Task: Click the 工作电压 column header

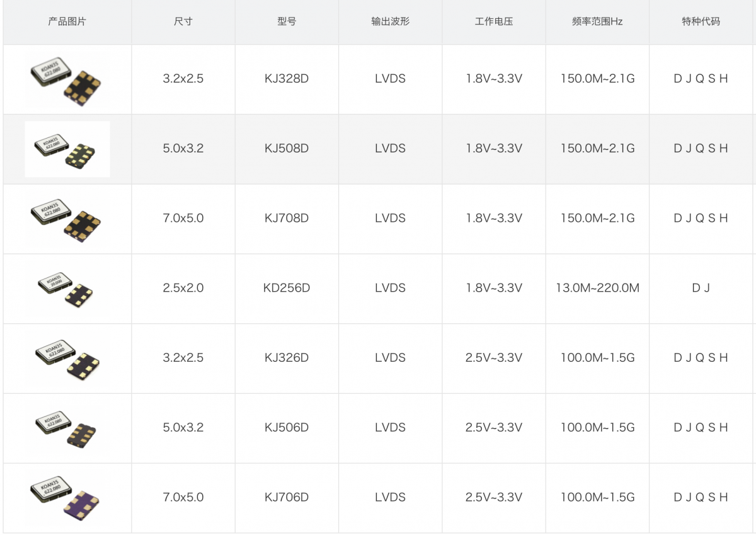Action: pos(494,21)
